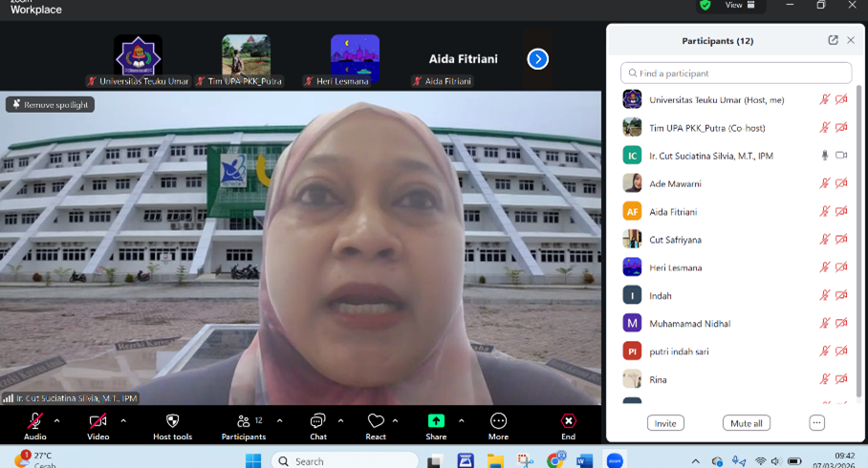Toggle microphone for Ir. Cut Suciatina Silvia
The image size is (868, 468).
(824, 155)
